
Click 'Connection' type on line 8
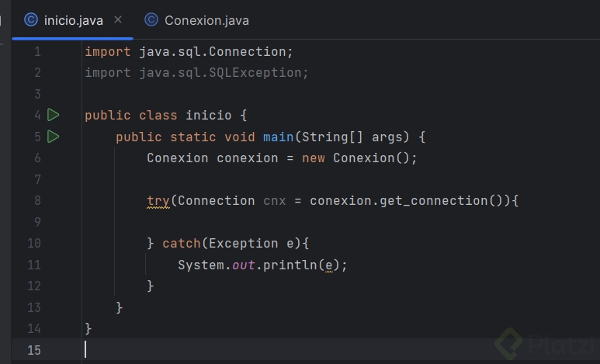click(x=217, y=201)
